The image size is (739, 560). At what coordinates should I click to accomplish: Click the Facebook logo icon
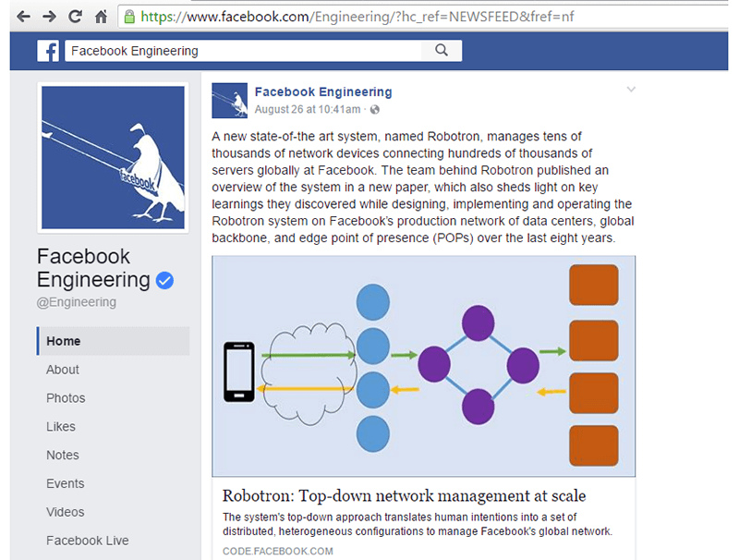(47, 50)
